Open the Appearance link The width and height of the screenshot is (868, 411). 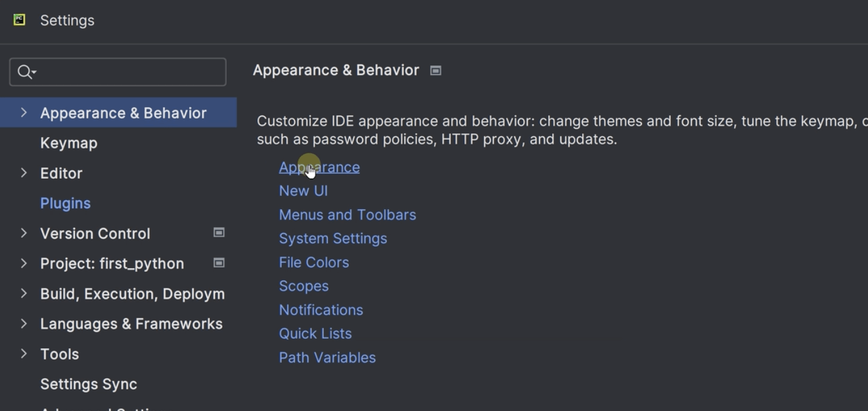point(319,167)
